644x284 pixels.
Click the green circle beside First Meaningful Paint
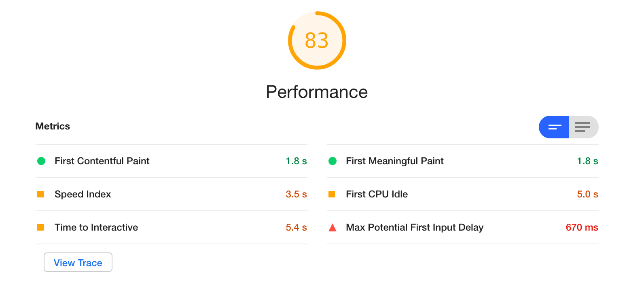click(333, 161)
